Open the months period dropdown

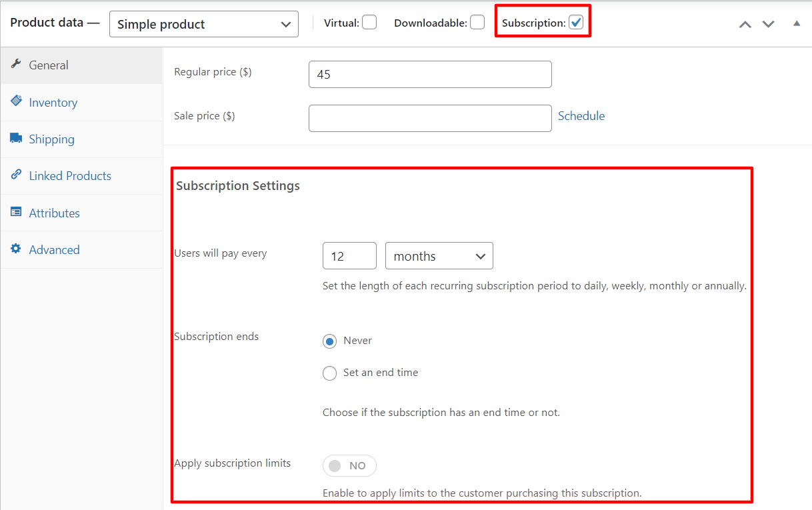[439, 256]
